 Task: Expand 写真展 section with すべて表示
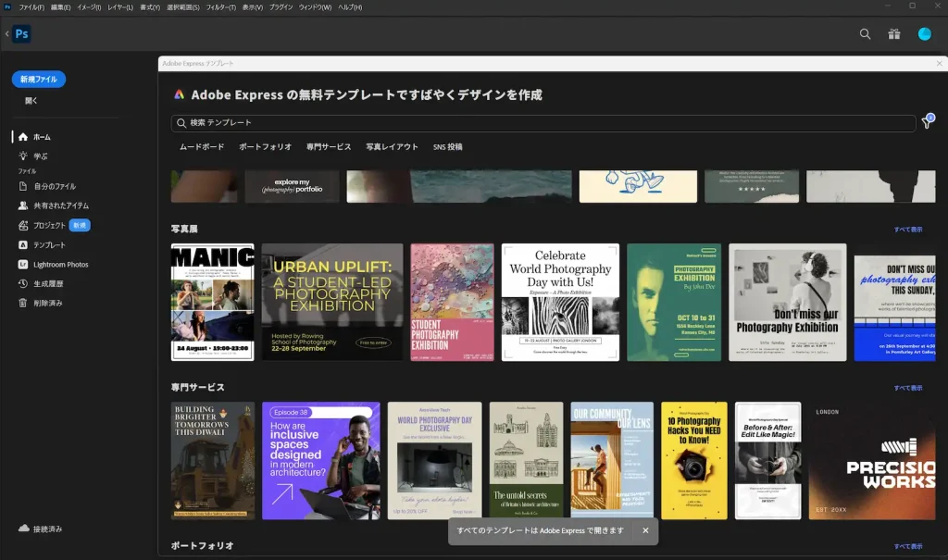pyautogui.click(x=907, y=230)
